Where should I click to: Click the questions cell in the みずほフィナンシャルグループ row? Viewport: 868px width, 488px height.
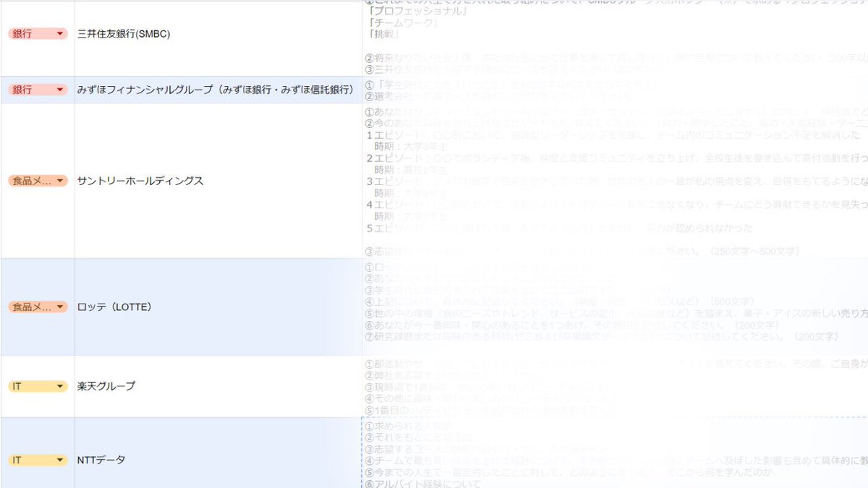click(x=615, y=90)
